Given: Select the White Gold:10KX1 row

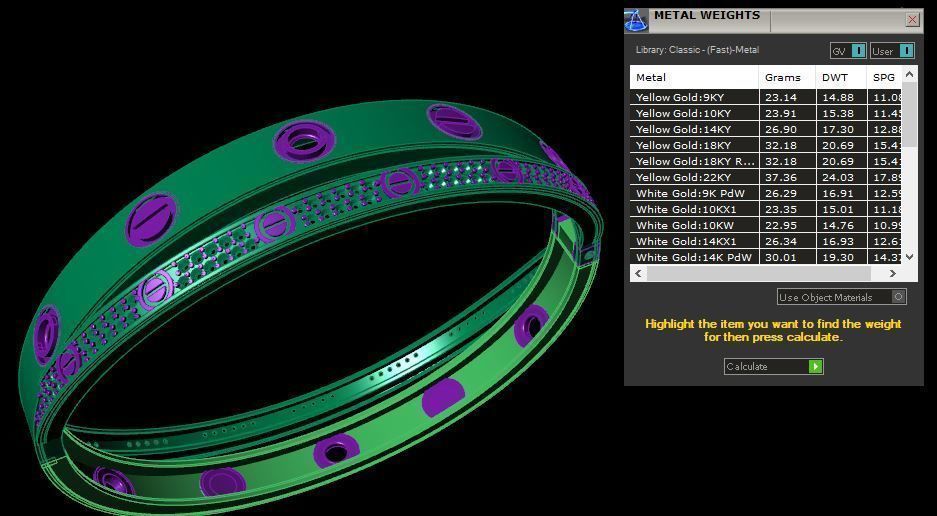Looking at the screenshot, I should click(x=765, y=209).
